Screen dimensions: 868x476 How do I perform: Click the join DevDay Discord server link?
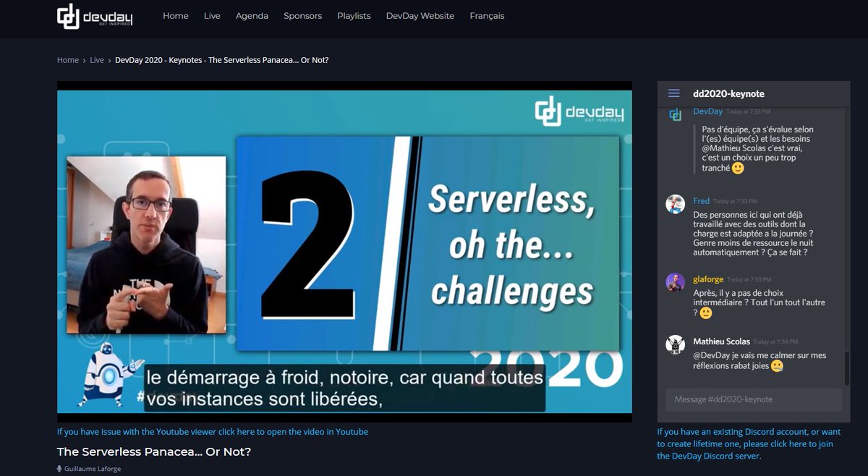point(749,444)
